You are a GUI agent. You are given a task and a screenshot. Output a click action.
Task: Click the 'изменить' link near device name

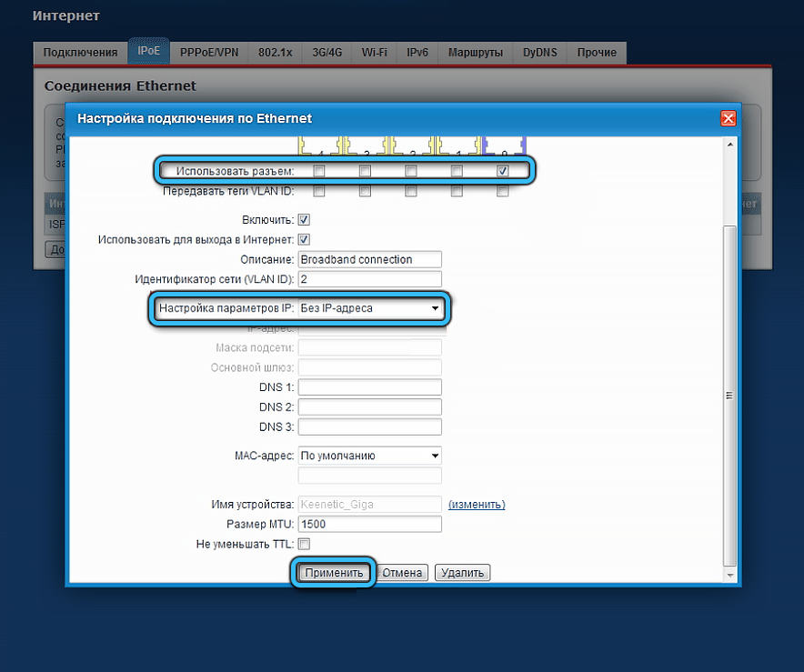[x=477, y=505]
